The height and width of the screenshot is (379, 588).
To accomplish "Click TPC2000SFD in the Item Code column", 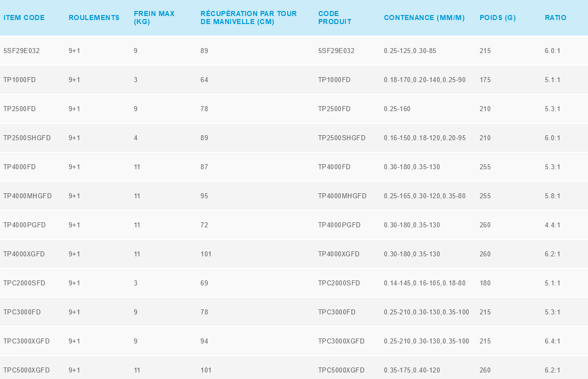I will tap(24, 283).
